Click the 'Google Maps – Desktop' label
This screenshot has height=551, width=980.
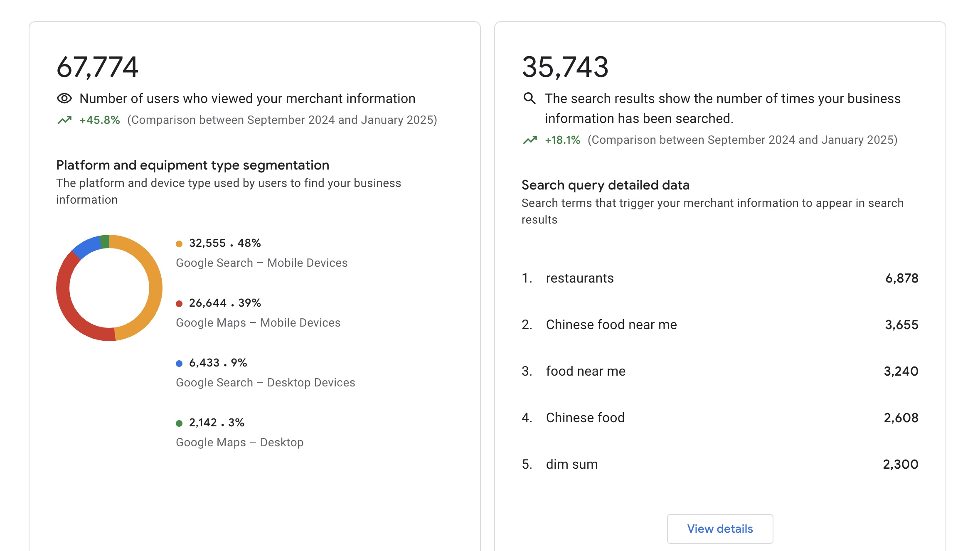(239, 442)
